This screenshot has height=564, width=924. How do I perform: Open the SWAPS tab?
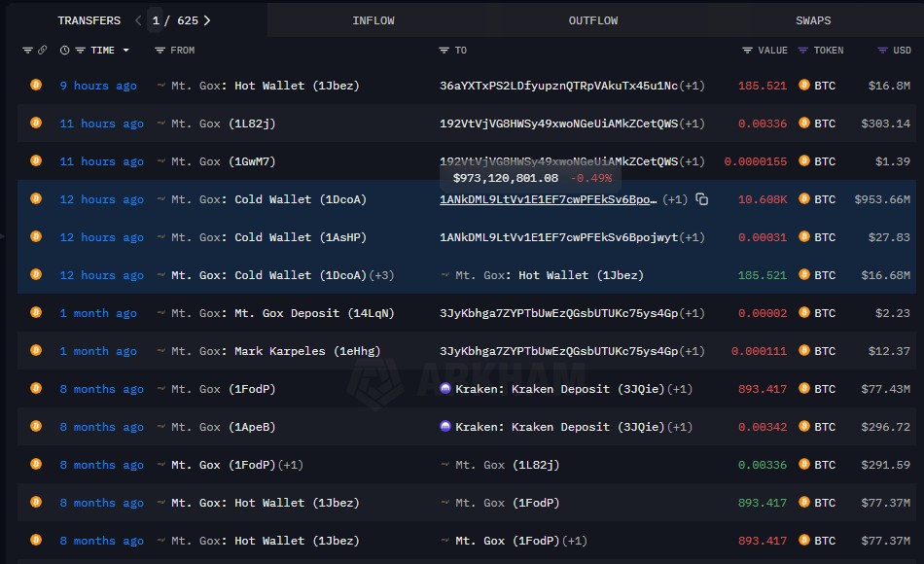pos(813,20)
